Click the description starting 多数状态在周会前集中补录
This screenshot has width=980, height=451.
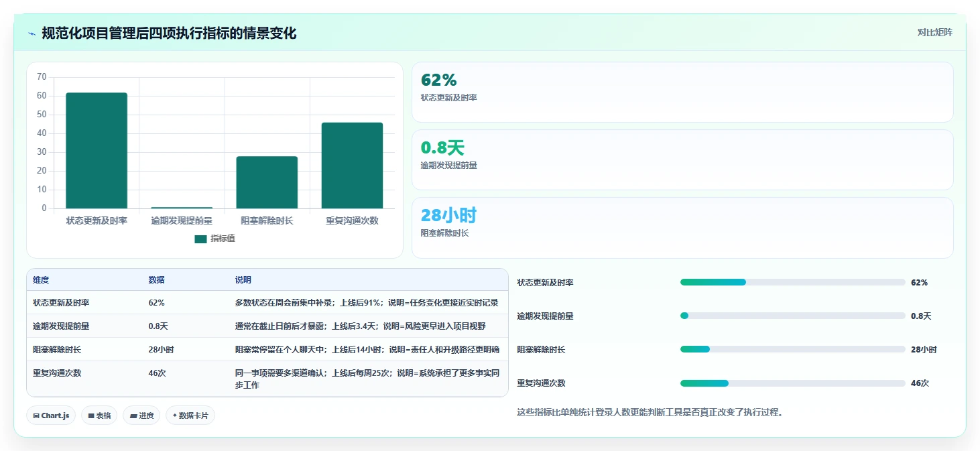[367, 303]
